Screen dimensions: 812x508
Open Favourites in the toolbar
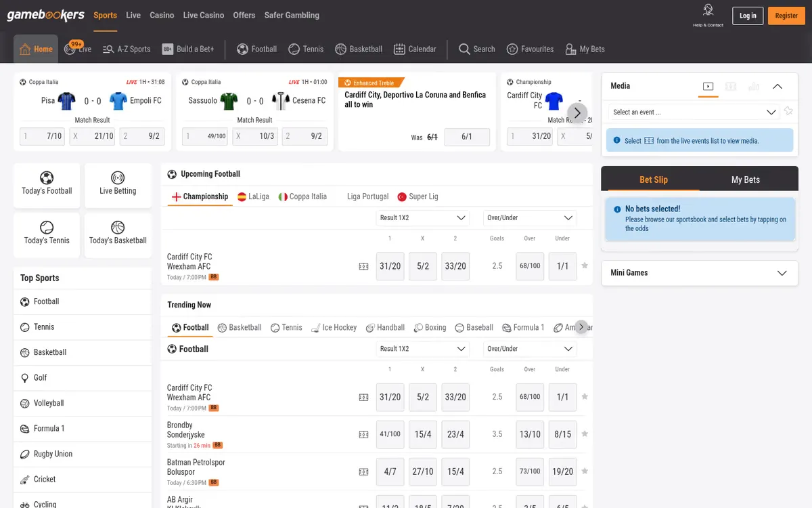point(531,49)
